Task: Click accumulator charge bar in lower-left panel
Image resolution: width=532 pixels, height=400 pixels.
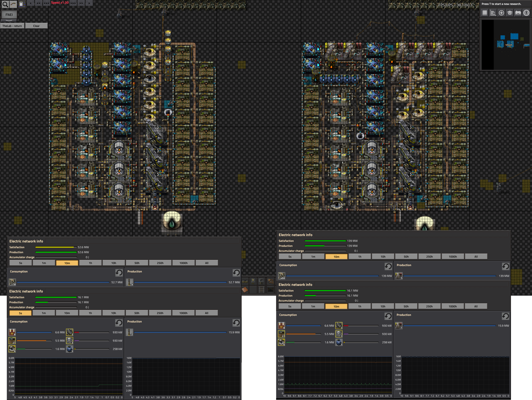Action: coord(56,307)
